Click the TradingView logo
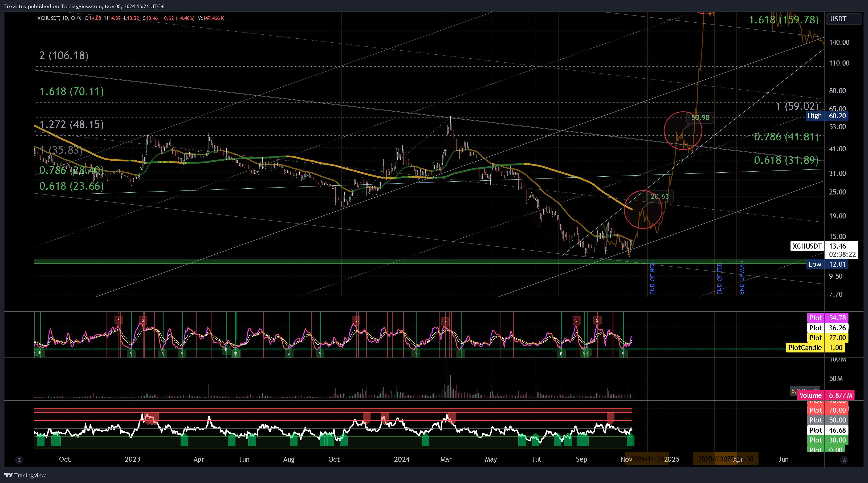Viewport: 868px width, 483px height. pos(25,475)
